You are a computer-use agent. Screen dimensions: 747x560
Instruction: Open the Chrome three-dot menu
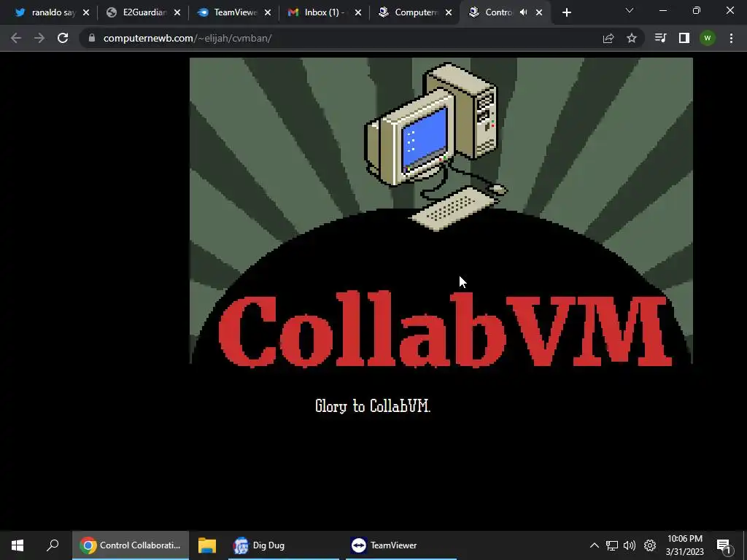731,38
